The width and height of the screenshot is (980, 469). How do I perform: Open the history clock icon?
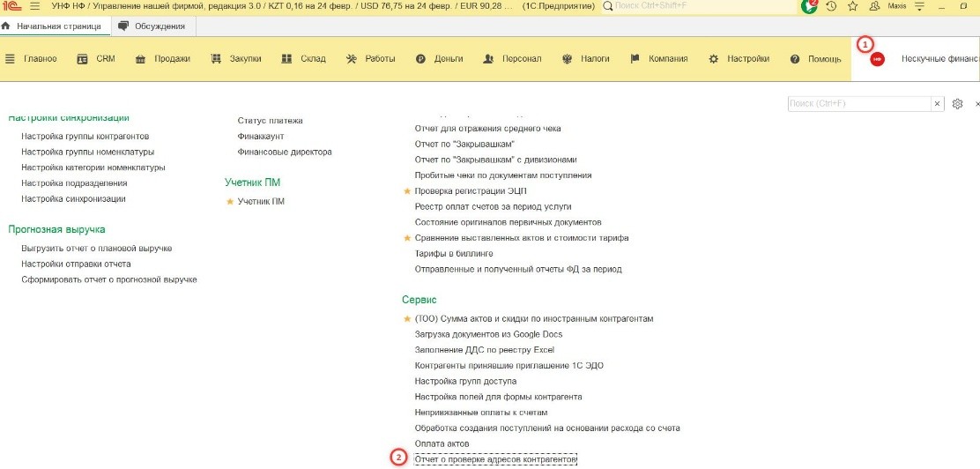click(x=831, y=6)
